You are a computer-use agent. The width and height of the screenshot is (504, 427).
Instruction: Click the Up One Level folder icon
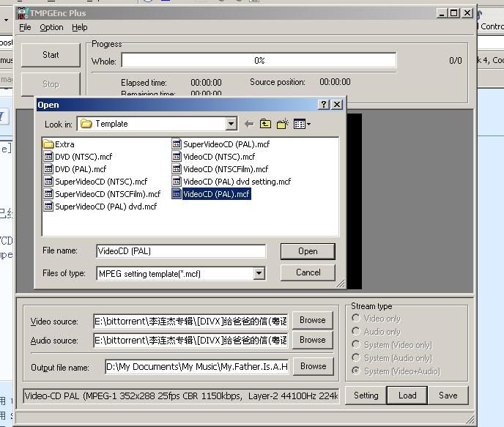pos(265,124)
